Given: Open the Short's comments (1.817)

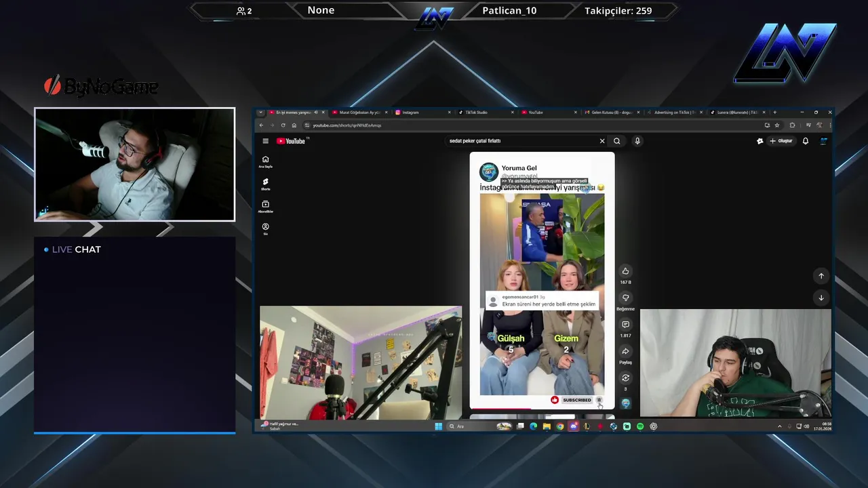Looking at the screenshot, I should click(x=625, y=325).
